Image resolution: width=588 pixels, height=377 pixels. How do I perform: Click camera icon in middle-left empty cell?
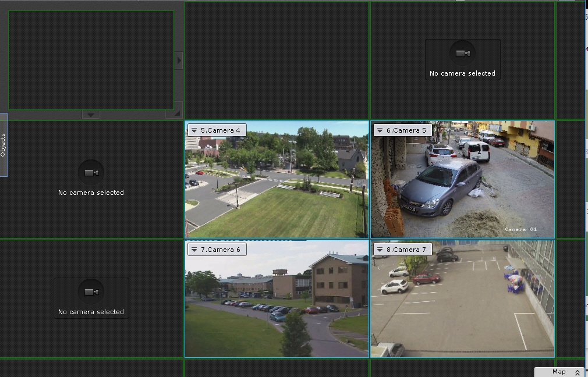pyautogui.click(x=91, y=173)
